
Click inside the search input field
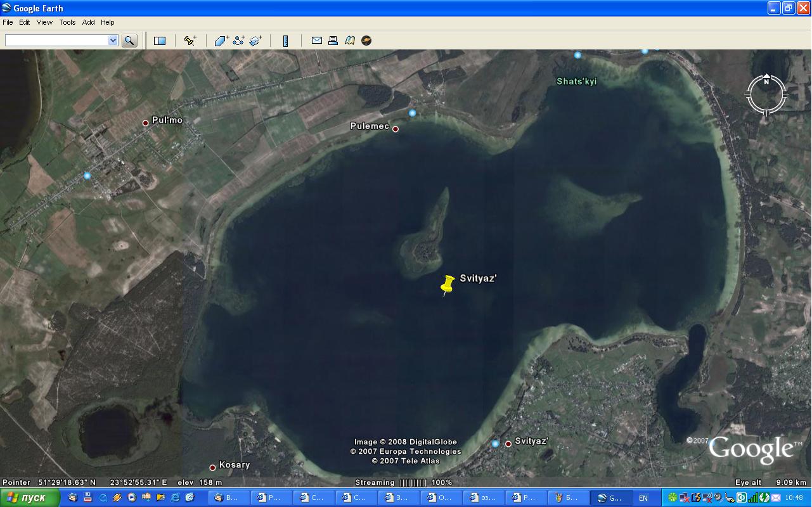click(x=56, y=41)
